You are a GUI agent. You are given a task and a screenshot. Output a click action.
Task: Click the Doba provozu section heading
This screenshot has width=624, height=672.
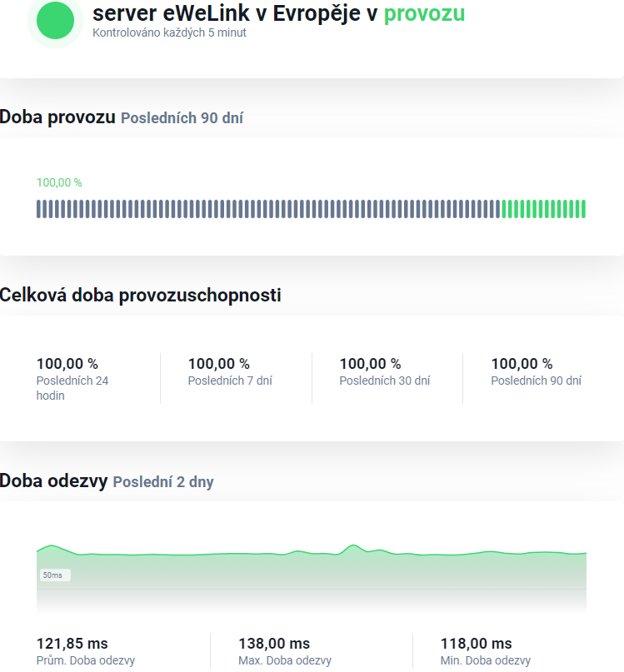pyautogui.click(x=57, y=117)
